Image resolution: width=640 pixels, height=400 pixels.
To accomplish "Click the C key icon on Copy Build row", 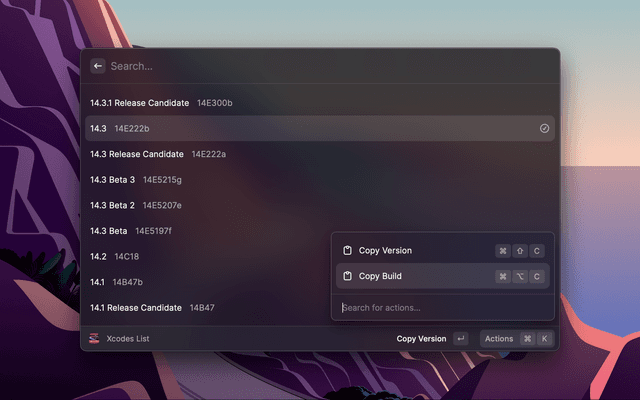I will 537,276.
